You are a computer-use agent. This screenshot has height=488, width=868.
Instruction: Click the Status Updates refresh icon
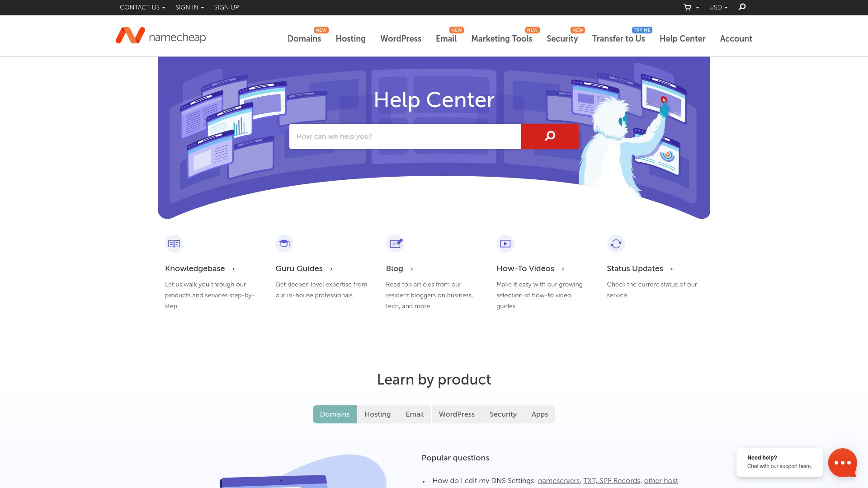pos(616,243)
